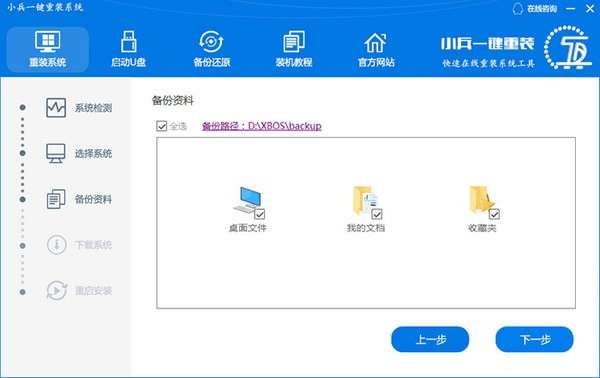Toggle the 全选 select-all checkbox
The image size is (600, 378).
161,125
